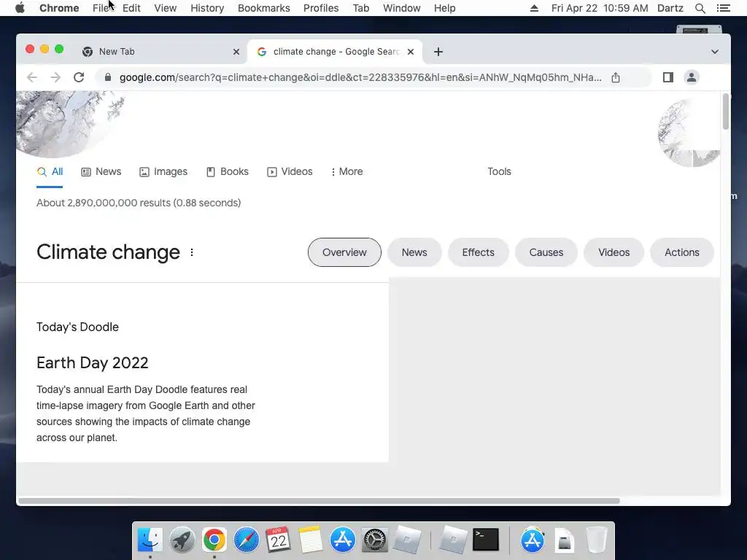This screenshot has height=560, width=747.
Task: Open a new tab with plus button
Action: tap(438, 52)
